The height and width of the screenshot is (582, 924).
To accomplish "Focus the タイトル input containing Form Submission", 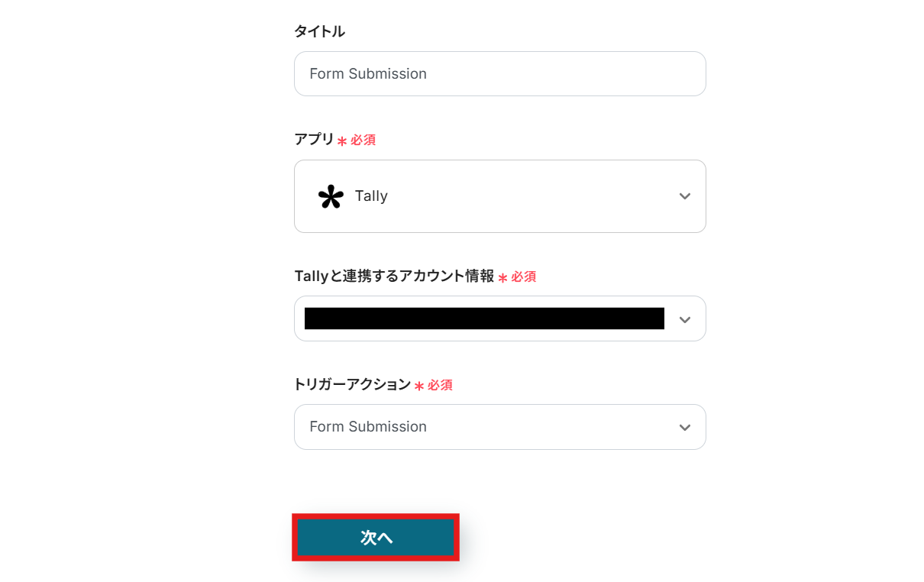I will coord(499,74).
